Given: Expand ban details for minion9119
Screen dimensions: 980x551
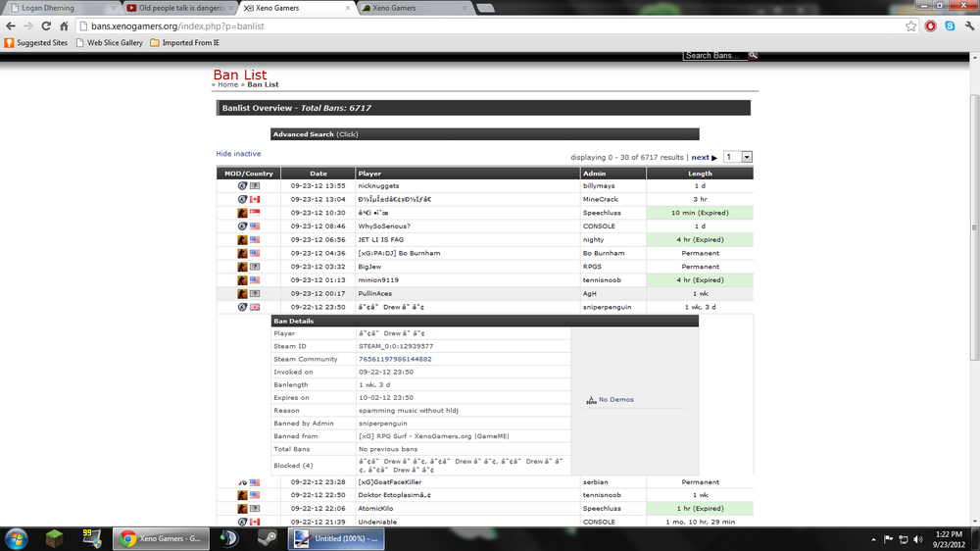Looking at the screenshot, I should coord(485,280).
